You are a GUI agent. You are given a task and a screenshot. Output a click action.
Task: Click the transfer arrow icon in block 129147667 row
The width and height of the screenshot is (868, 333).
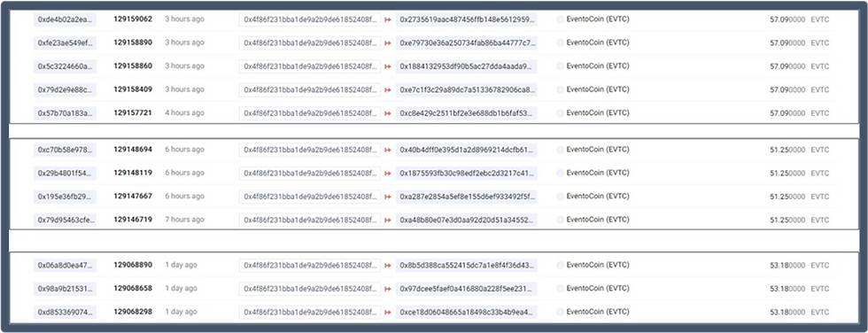tap(388, 197)
